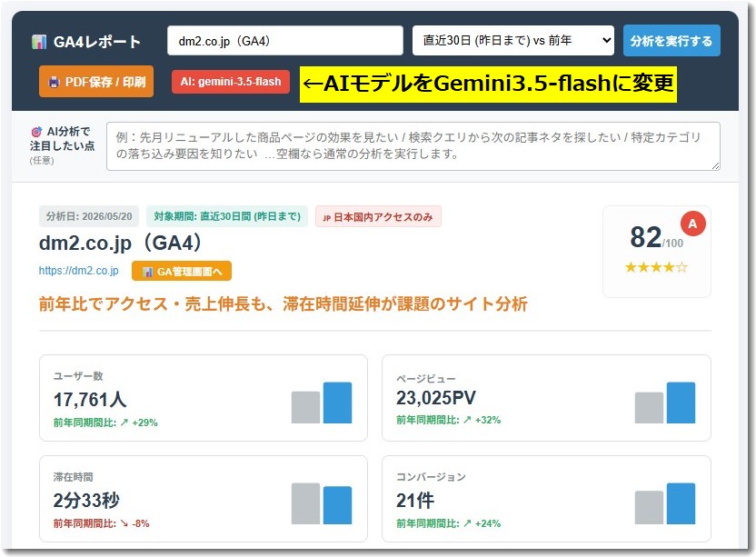Click the ユーザー数 card label
756x557 pixels.
coord(78,376)
